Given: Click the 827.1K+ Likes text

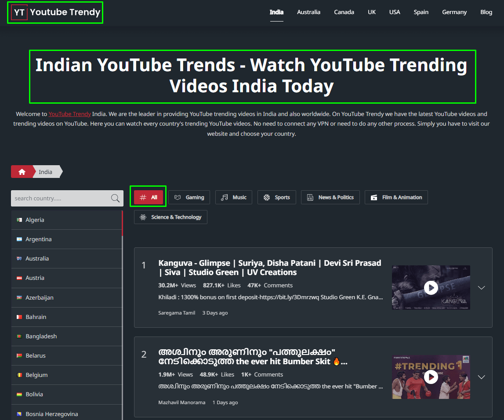Looking at the screenshot, I should [222, 286].
